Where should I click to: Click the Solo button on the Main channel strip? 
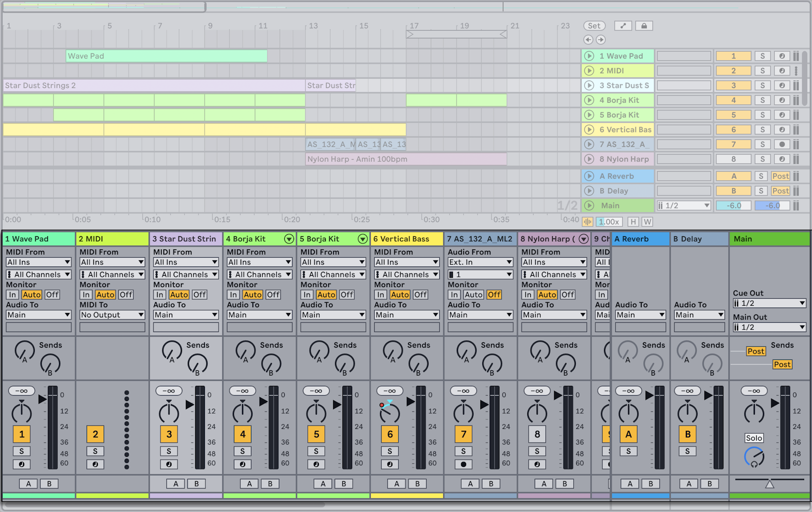tap(754, 438)
